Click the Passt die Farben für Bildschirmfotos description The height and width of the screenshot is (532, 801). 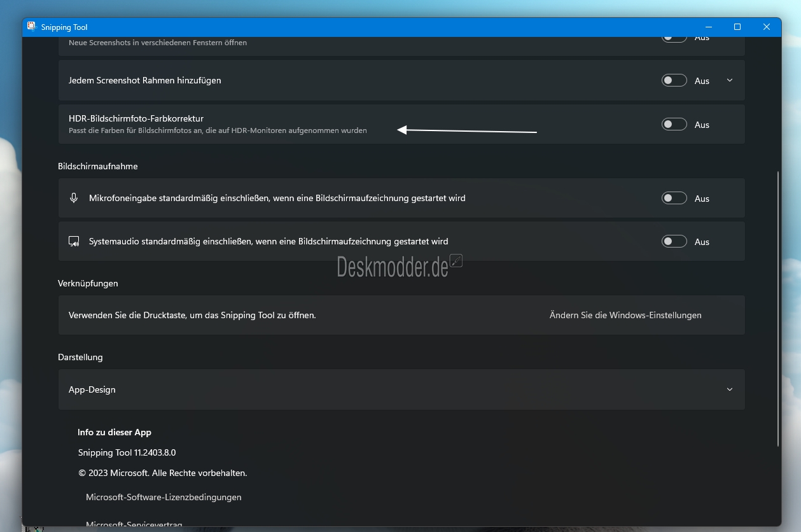(218, 130)
